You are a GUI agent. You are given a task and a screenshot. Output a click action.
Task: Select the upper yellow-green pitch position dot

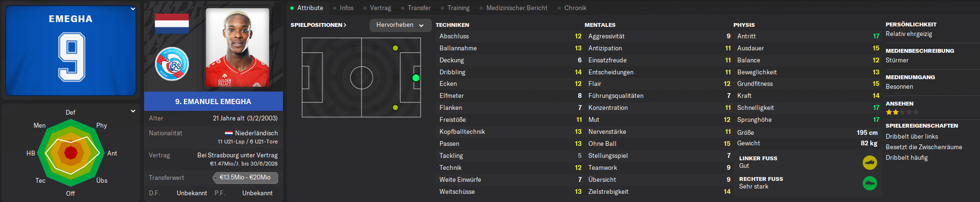click(395, 48)
